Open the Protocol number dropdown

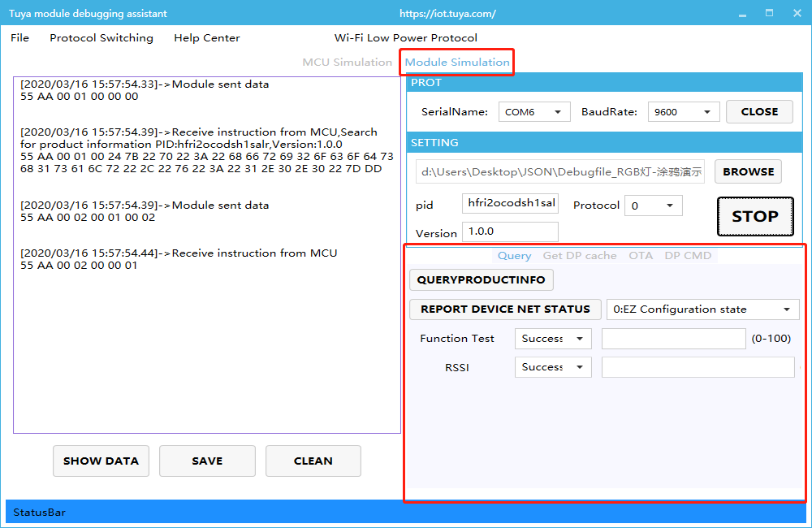[x=653, y=206]
